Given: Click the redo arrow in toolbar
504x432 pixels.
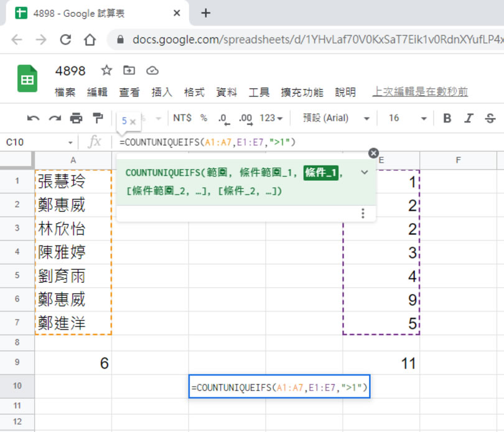Looking at the screenshot, I should point(55,118).
